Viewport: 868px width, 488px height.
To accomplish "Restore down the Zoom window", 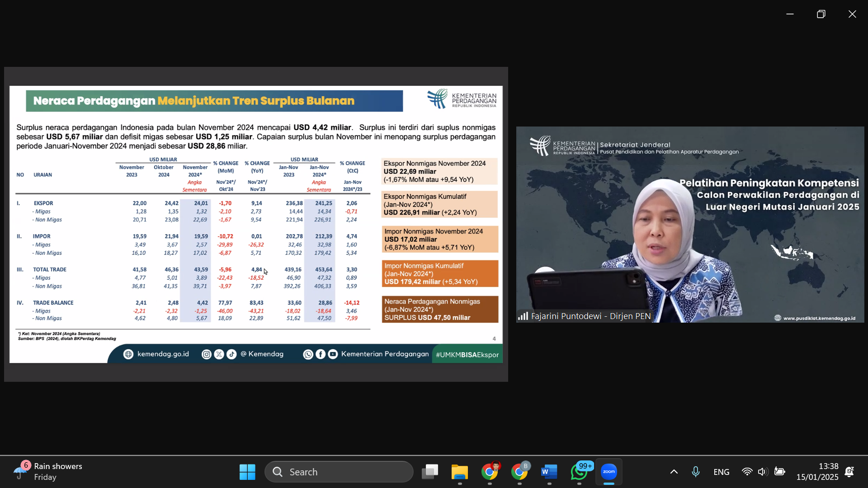I will coord(821,14).
